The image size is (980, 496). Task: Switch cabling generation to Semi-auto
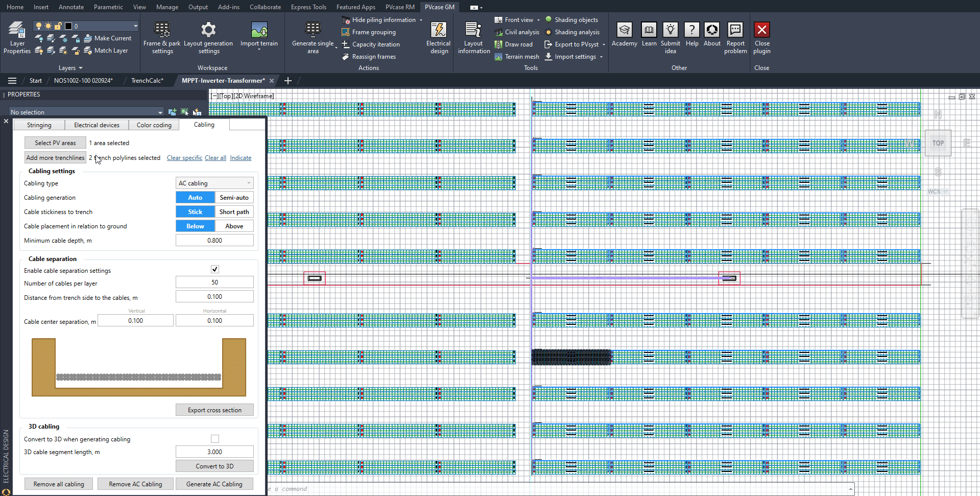(x=234, y=198)
